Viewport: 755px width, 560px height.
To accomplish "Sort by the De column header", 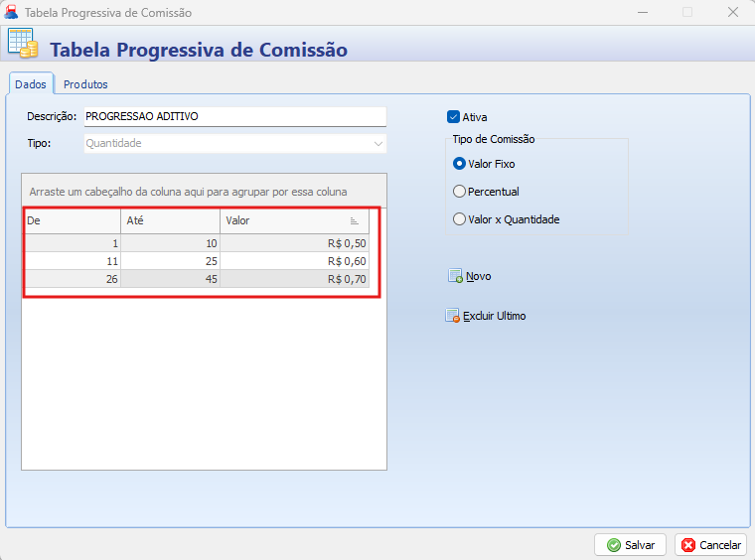I will coord(72,220).
